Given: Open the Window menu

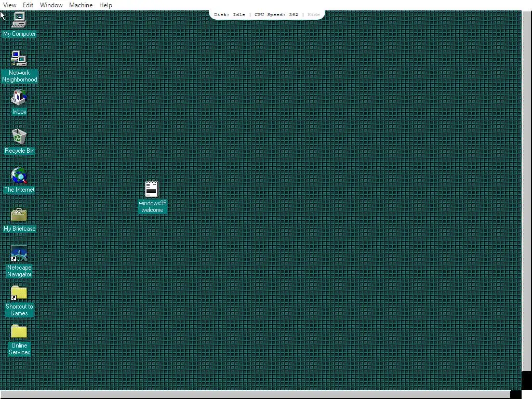Looking at the screenshot, I should click(x=51, y=5).
